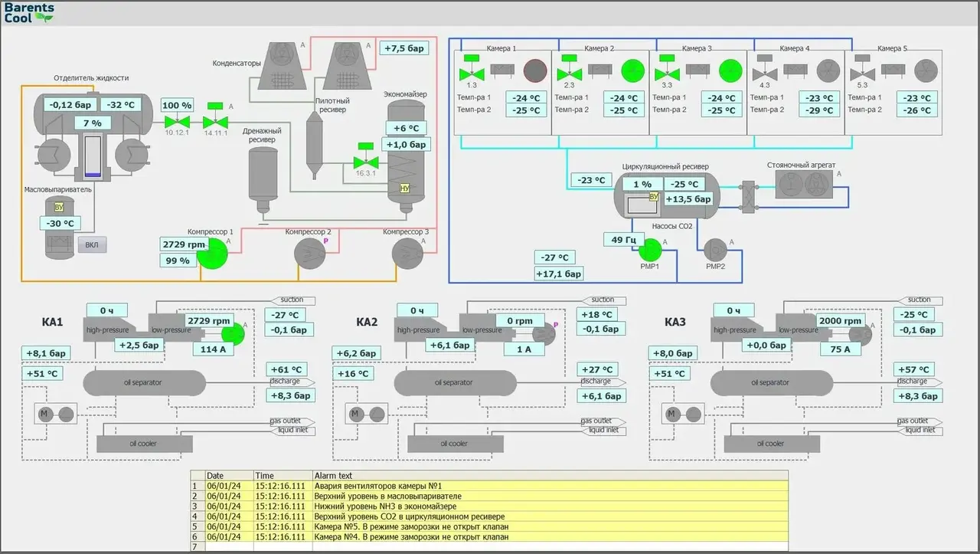Click the ВУ level indicator in Масловыпариватель

[58, 208]
